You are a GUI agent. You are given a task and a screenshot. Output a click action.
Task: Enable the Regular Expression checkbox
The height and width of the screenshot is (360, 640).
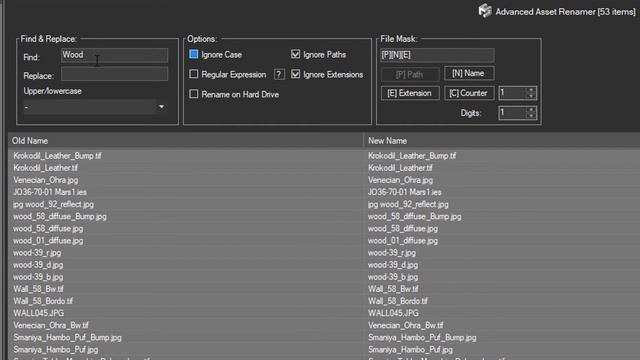[194, 74]
